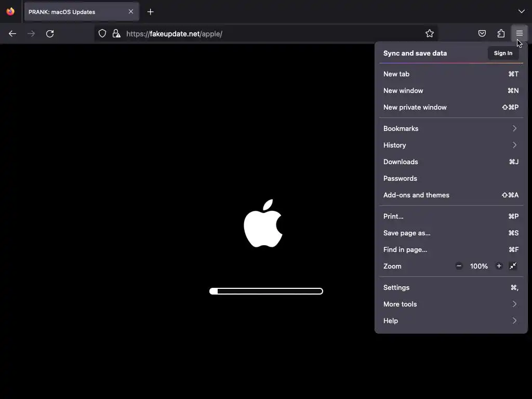Screen dimensions: 532x399
Task: Expand the Help submenu
Action: tap(451, 321)
